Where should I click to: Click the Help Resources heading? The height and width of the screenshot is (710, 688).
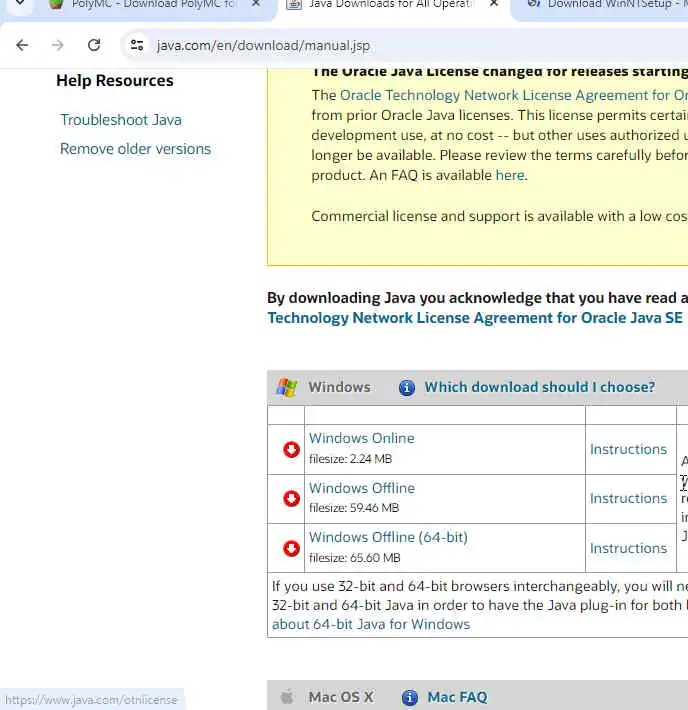115,81
